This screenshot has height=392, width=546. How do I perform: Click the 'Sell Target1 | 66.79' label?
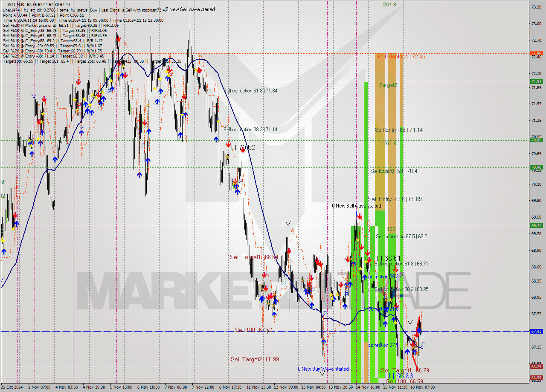(405, 370)
